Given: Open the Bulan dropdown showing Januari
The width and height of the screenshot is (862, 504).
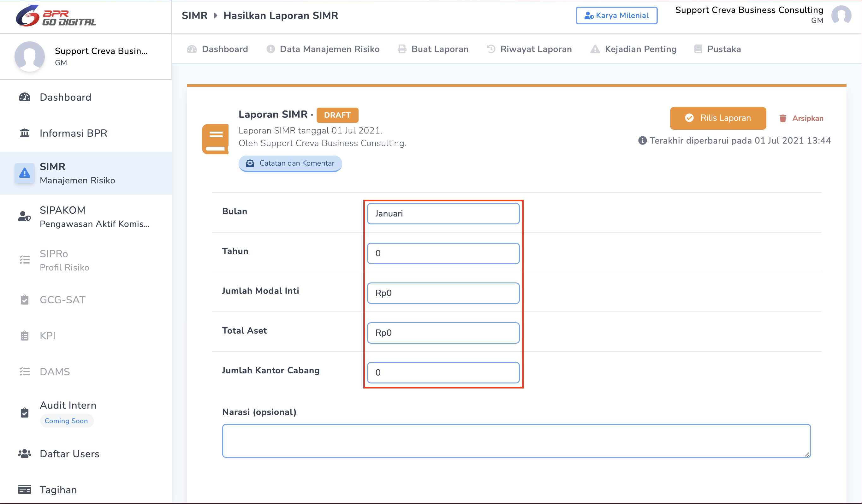Looking at the screenshot, I should point(443,214).
